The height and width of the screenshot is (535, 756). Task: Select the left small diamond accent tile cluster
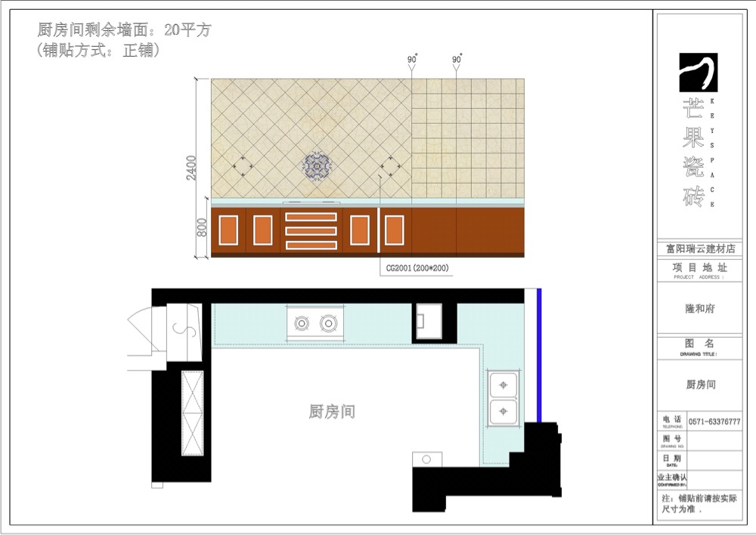coord(243,165)
